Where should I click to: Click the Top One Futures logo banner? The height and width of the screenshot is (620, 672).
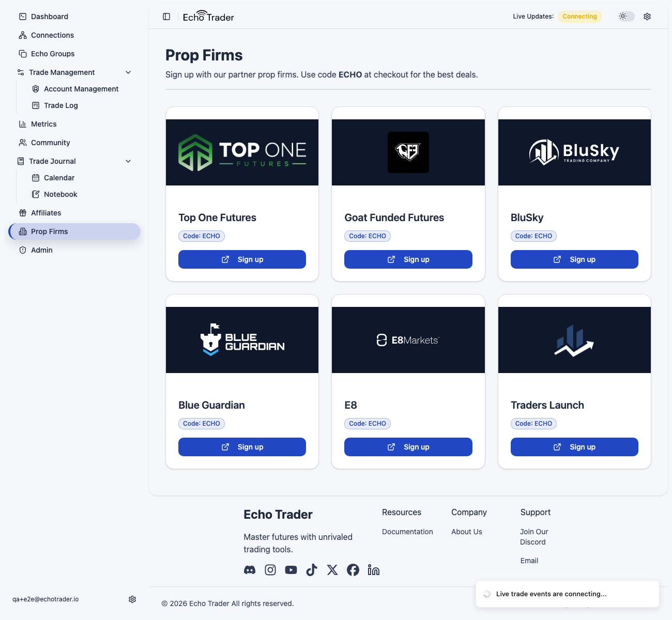[x=242, y=152]
